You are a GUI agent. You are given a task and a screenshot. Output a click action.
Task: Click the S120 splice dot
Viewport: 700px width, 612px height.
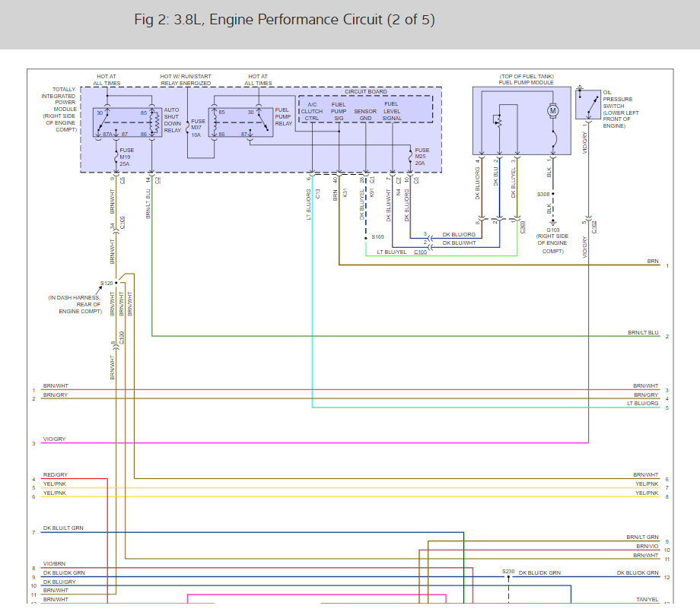tap(115, 282)
